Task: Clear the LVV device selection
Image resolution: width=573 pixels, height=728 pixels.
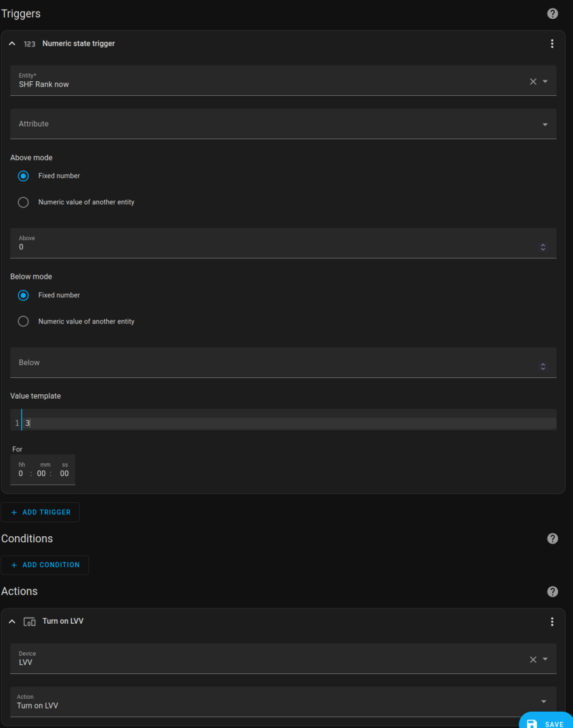Action: click(532, 659)
